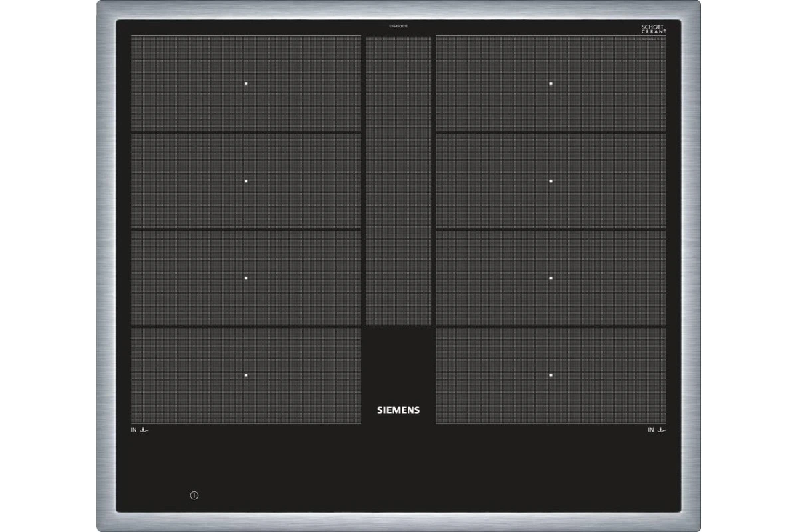The height and width of the screenshot is (532, 798).
Task: Select the right column's second cooking zone
Action: (551, 181)
